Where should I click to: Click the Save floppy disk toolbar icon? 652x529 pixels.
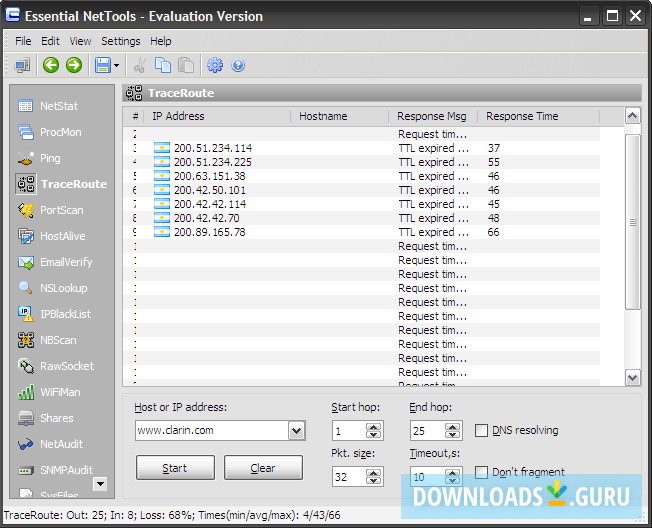pyautogui.click(x=103, y=65)
